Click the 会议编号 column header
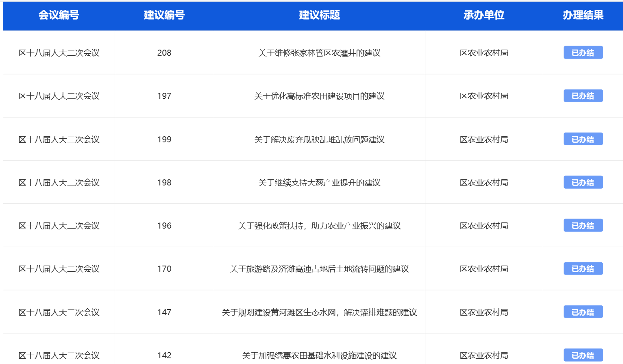The image size is (623, 364). click(59, 15)
